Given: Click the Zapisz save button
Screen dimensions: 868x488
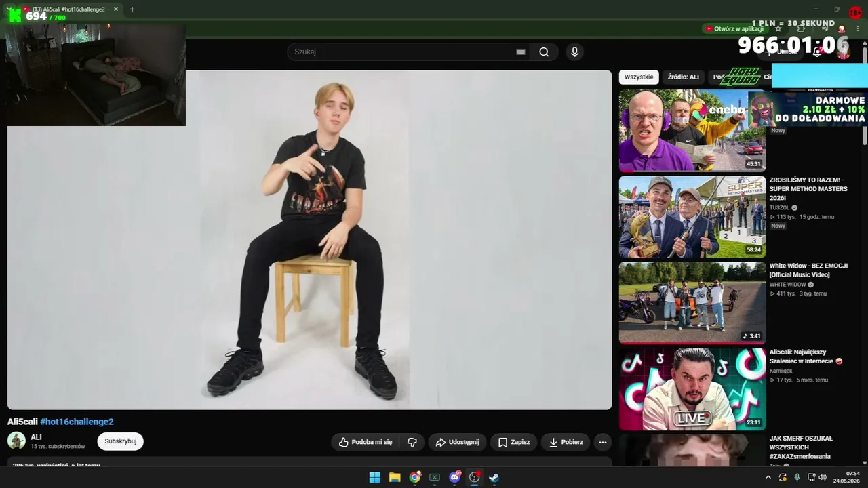Looking at the screenshot, I should (513, 442).
